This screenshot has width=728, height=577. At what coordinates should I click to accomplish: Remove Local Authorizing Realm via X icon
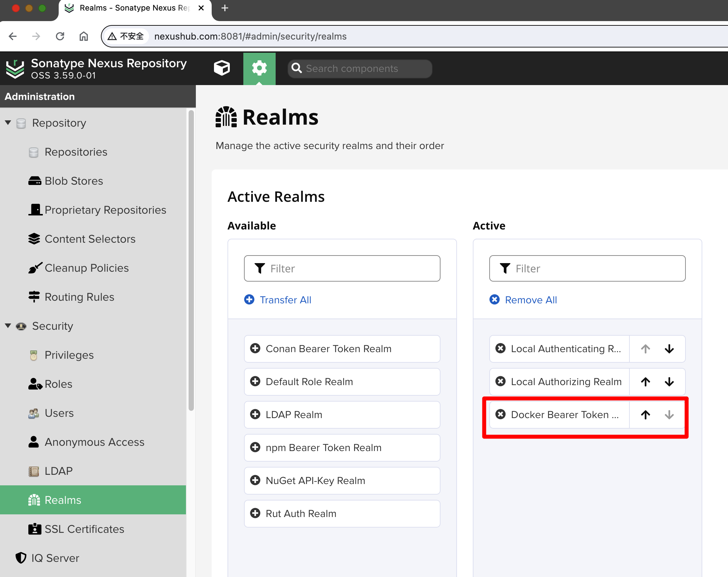(x=501, y=381)
